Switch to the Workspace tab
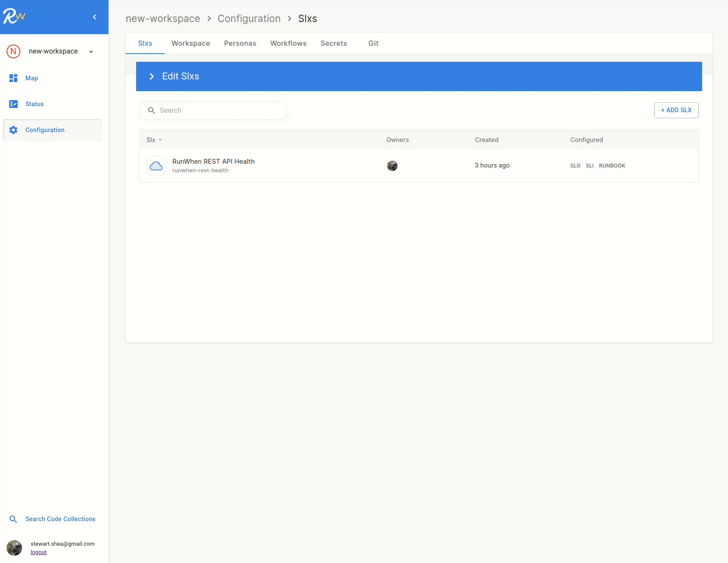Image resolution: width=728 pixels, height=563 pixels. point(191,43)
